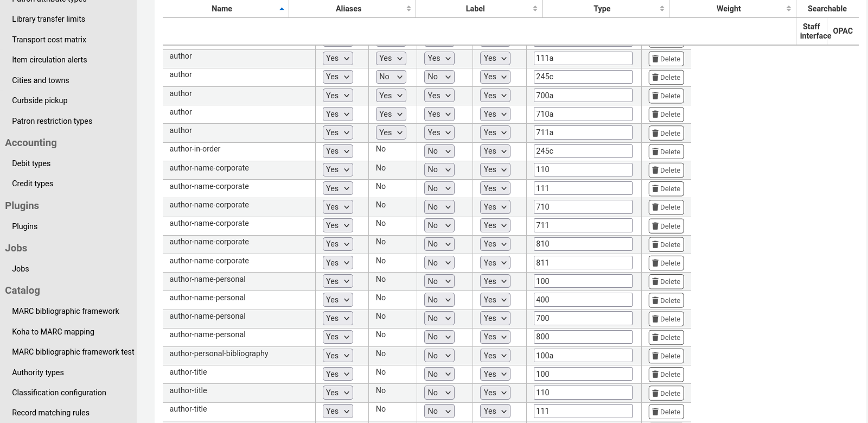868x423 pixels.
Task: Click the input field containing 100a
Action: [583, 356]
